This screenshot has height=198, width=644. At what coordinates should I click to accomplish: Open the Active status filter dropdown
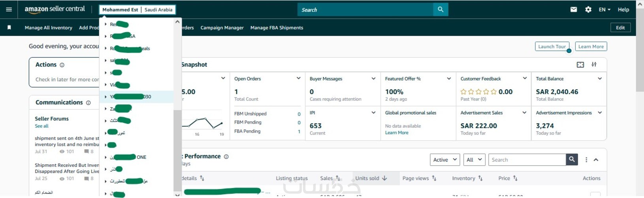[445, 160]
